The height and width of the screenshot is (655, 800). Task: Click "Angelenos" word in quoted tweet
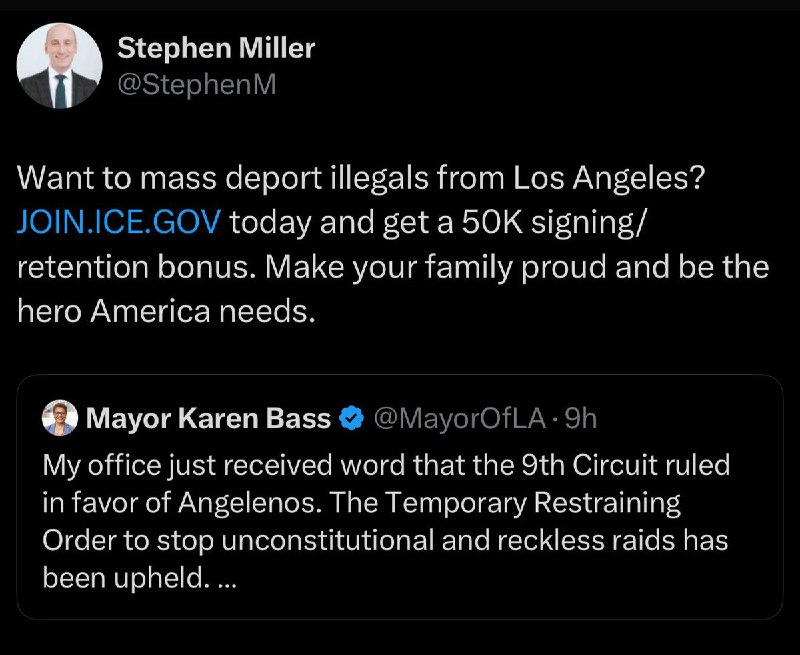[x=249, y=503]
